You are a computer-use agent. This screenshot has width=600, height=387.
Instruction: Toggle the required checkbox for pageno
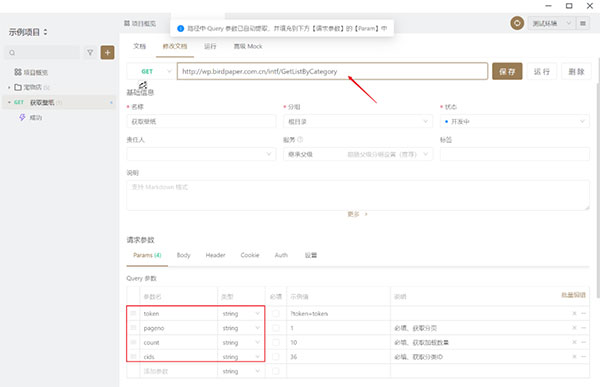(276, 328)
